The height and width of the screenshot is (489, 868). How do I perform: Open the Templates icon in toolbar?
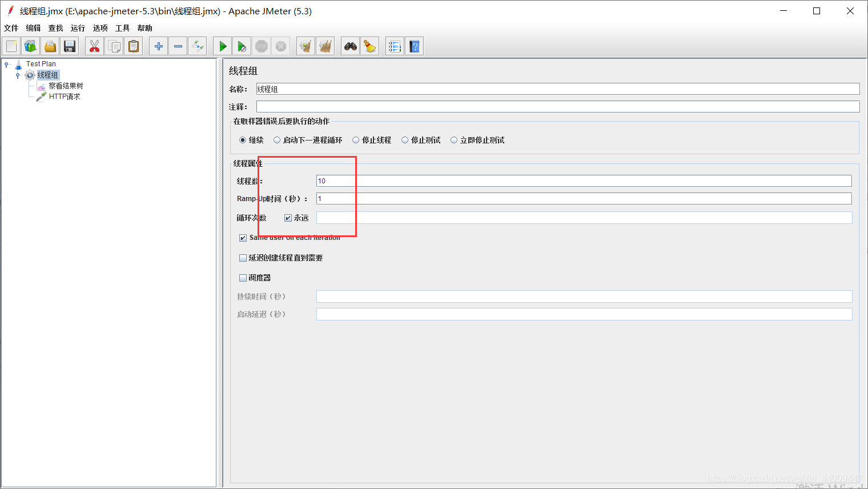(x=31, y=46)
